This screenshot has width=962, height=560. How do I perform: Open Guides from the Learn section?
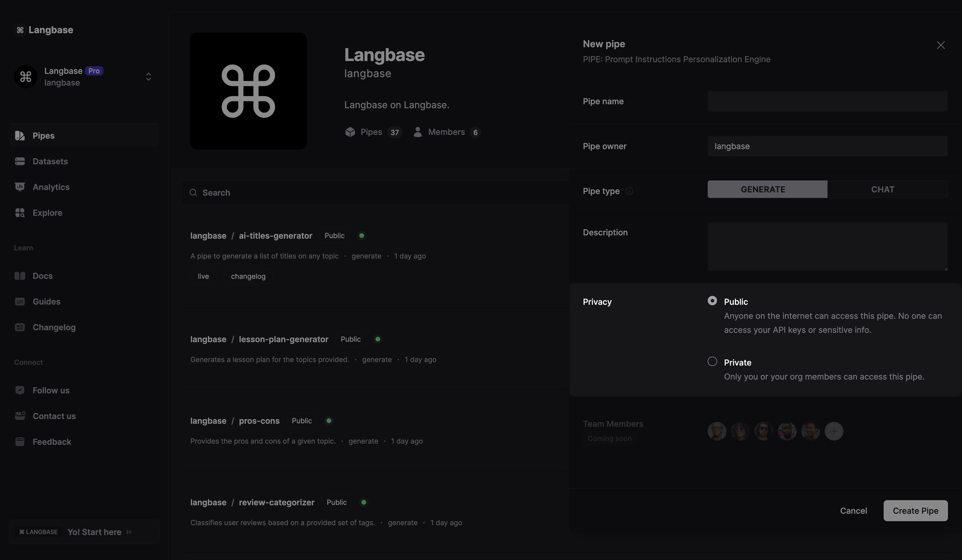[x=46, y=302]
